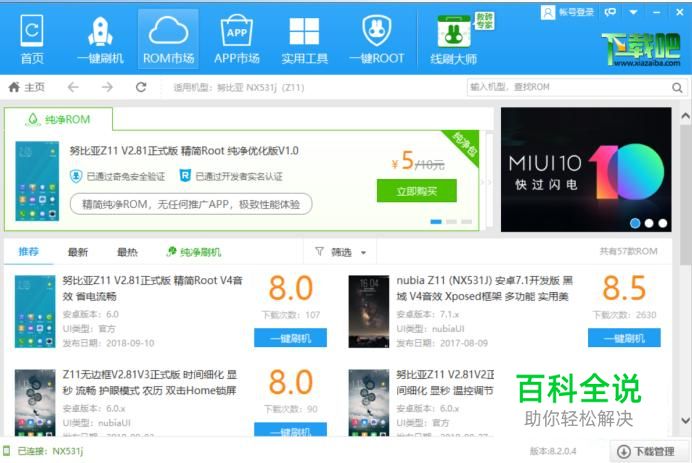Navigate back with left arrow
The width and height of the screenshot is (692, 463).
pyautogui.click(x=73, y=87)
